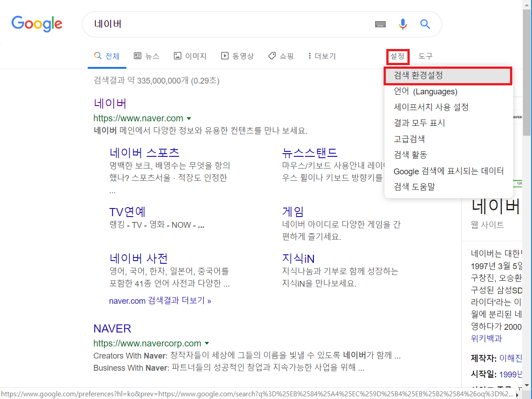Switch to the 뉴스 tab

click(147, 56)
